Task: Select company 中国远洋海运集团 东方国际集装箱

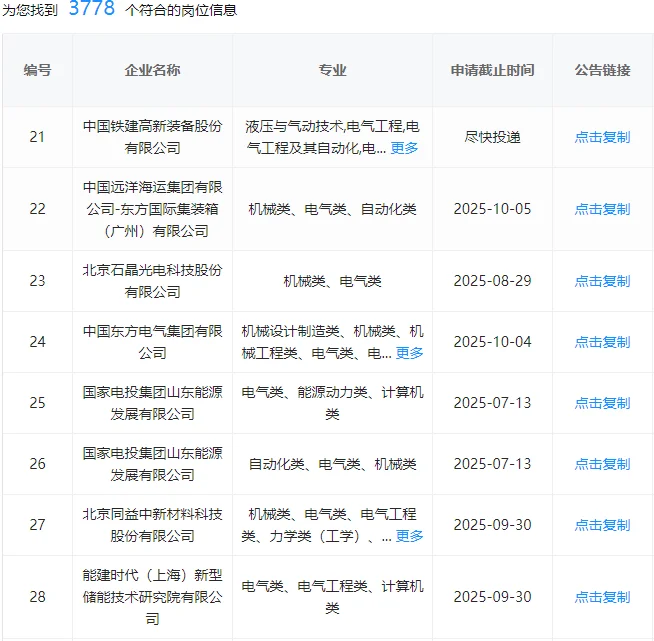Action: pos(152,209)
